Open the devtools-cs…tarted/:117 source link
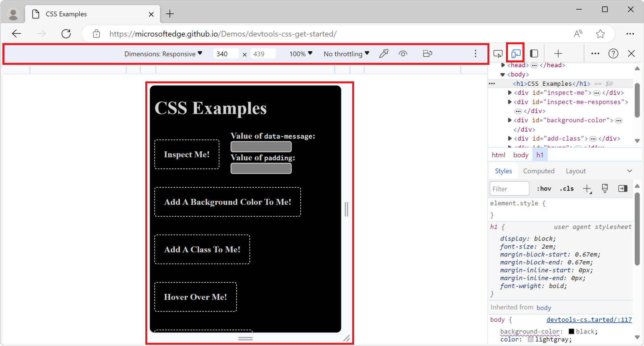This screenshot has height=346, width=644. coord(589,320)
